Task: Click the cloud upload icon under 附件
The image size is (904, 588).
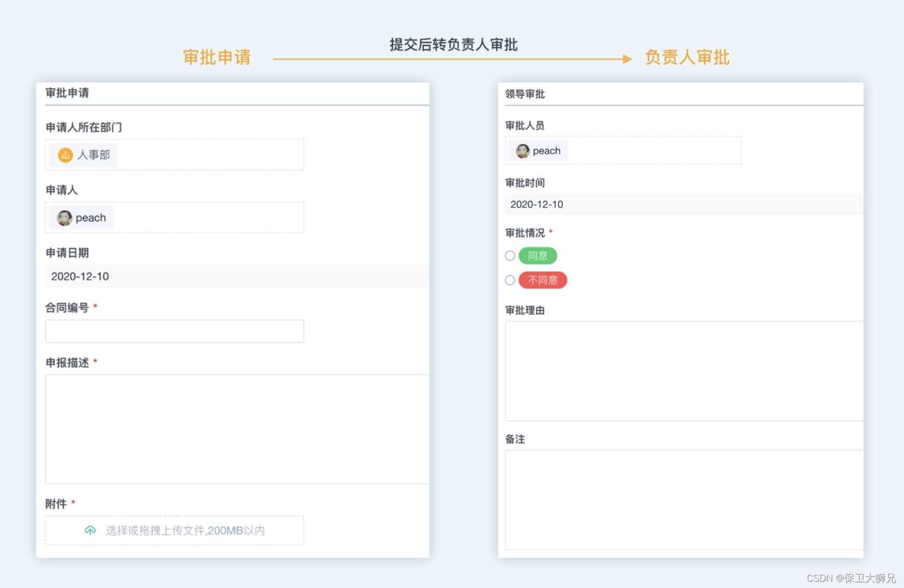Action: [x=90, y=530]
